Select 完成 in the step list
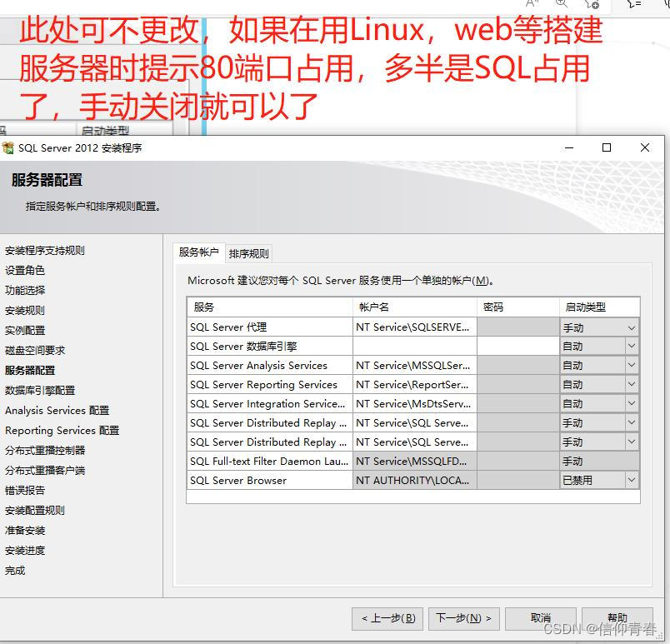 [x=15, y=571]
